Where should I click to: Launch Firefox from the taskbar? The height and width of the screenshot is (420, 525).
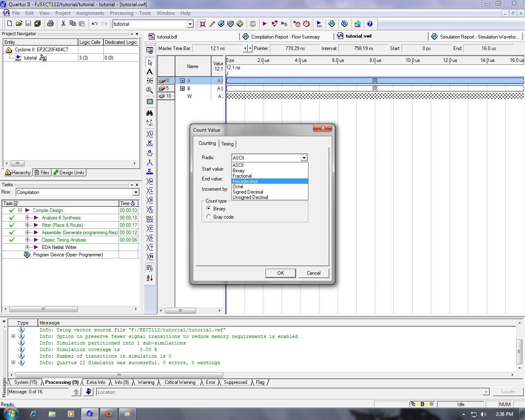[109, 414]
